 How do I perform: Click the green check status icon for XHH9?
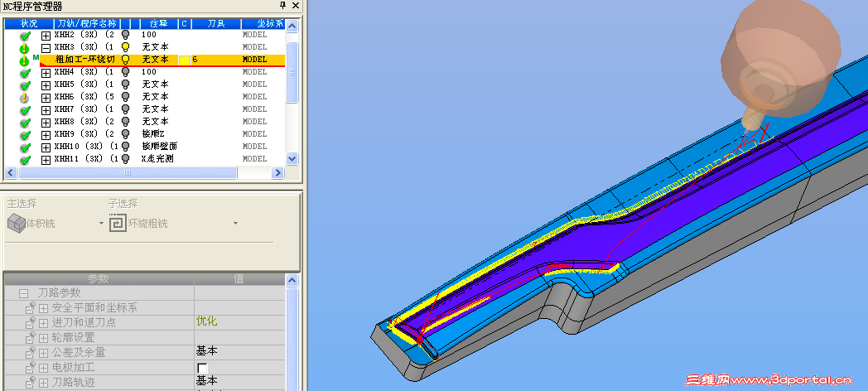(25, 135)
